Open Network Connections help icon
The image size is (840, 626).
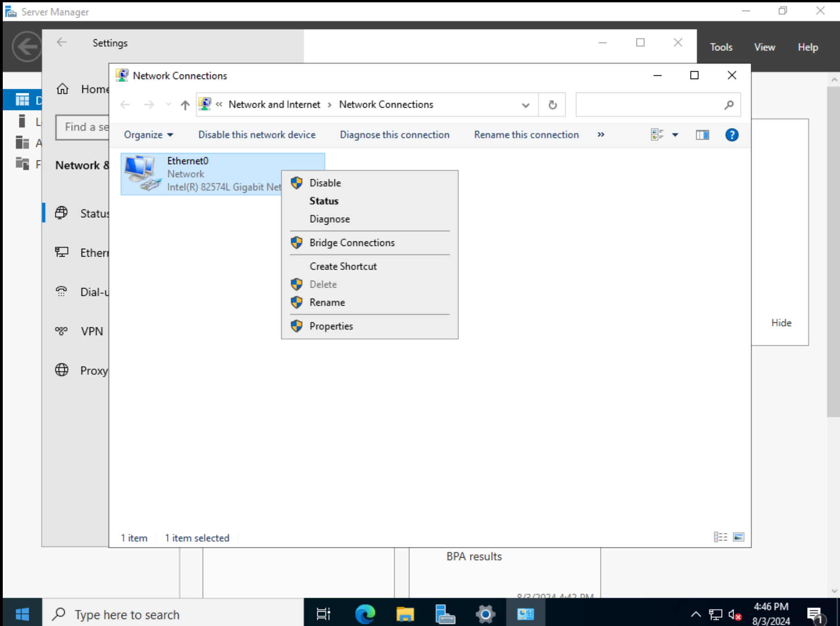tap(732, 135)
